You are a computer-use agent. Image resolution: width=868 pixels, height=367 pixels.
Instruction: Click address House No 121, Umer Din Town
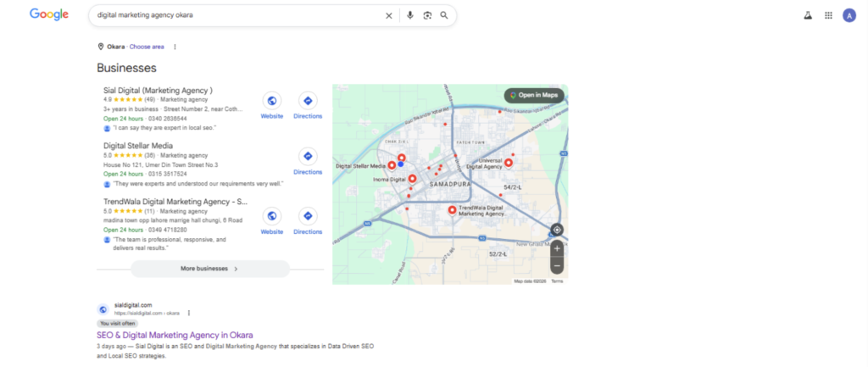[x=160, y=165]
